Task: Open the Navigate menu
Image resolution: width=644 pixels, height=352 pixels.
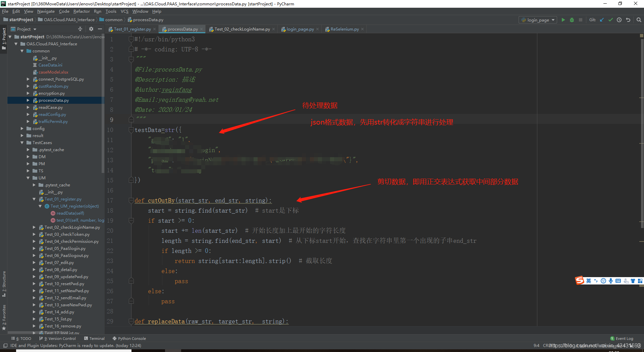Action: click(x=46, y=11)
